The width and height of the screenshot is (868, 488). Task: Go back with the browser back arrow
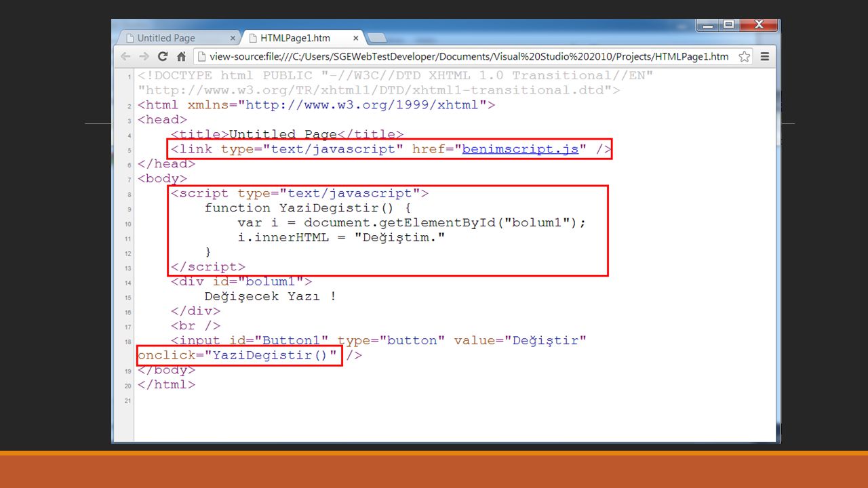pos(126,56)
